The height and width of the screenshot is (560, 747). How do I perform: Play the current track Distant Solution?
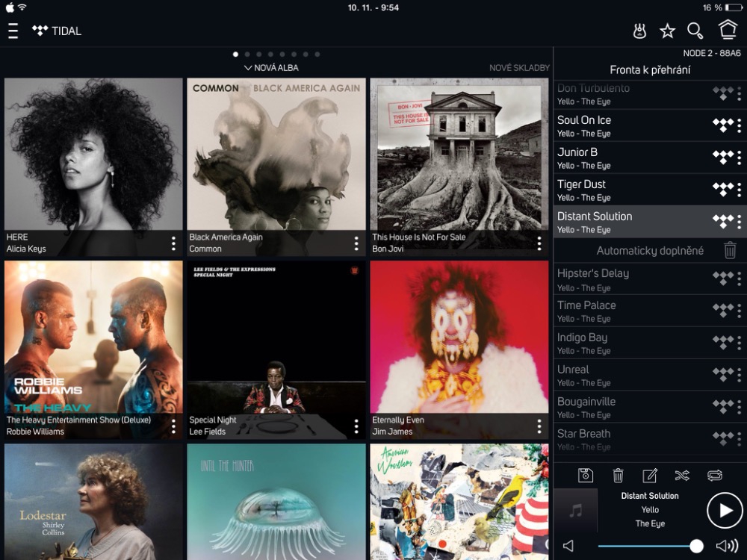pyautogui.click(x=724, y=510)
